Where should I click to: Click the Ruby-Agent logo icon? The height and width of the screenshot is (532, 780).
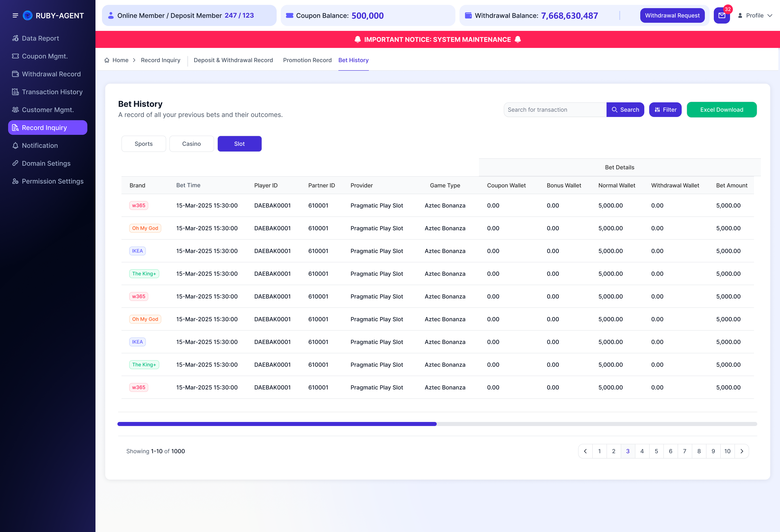click(27, 15)
